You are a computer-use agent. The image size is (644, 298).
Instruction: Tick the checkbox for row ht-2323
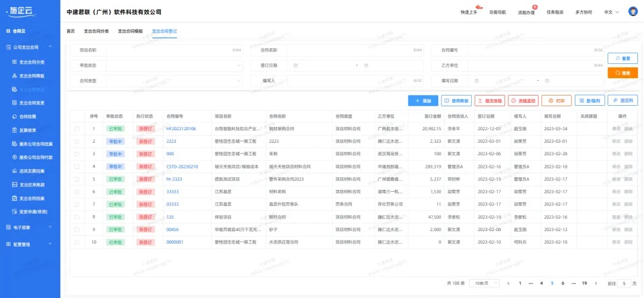tap(77, 179)
